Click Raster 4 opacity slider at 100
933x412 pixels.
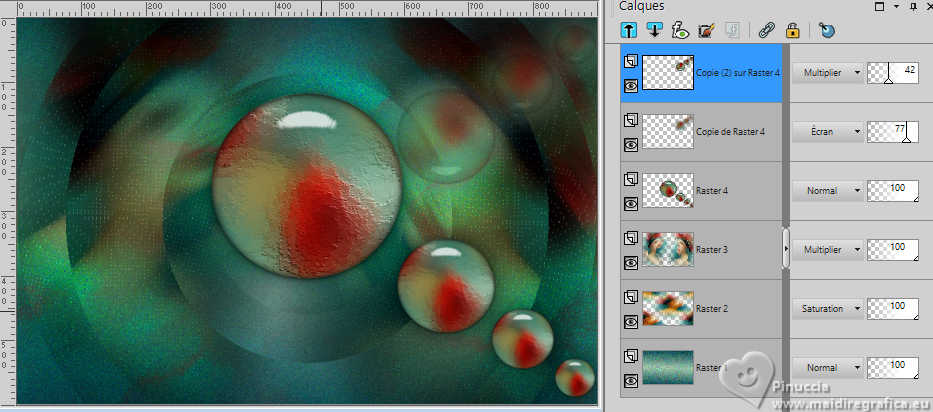[893, 191]
